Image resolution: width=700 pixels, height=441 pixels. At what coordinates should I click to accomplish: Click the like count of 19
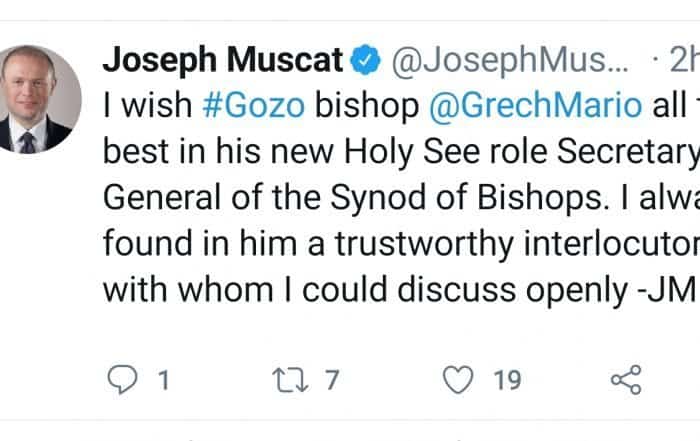[x=507, y=380]
